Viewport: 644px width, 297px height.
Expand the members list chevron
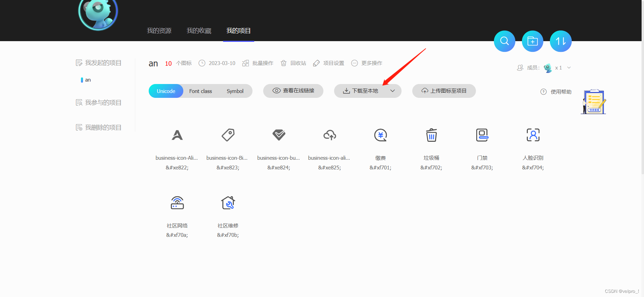pos(569,68)
